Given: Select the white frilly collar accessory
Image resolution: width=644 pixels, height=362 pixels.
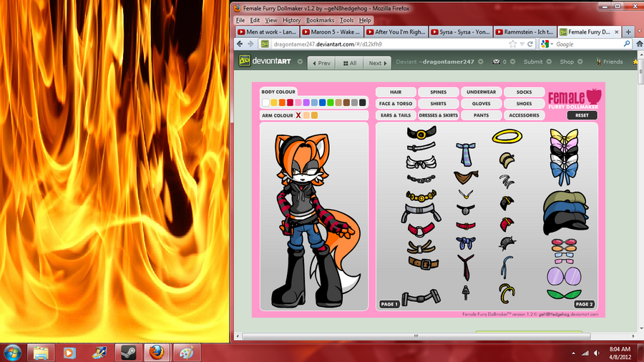Looking at the screenshot, I should 421,162.
